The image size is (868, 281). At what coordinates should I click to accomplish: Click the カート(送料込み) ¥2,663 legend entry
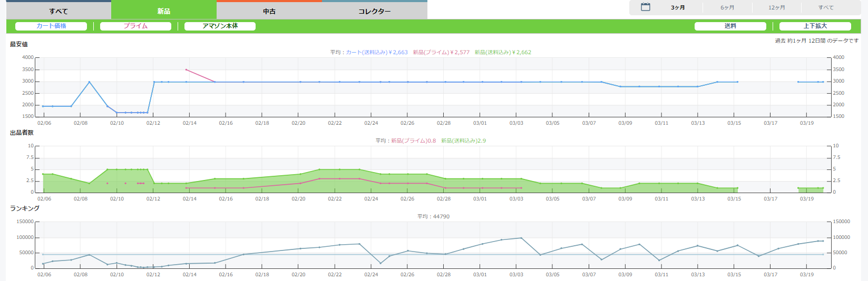[376, 52]
